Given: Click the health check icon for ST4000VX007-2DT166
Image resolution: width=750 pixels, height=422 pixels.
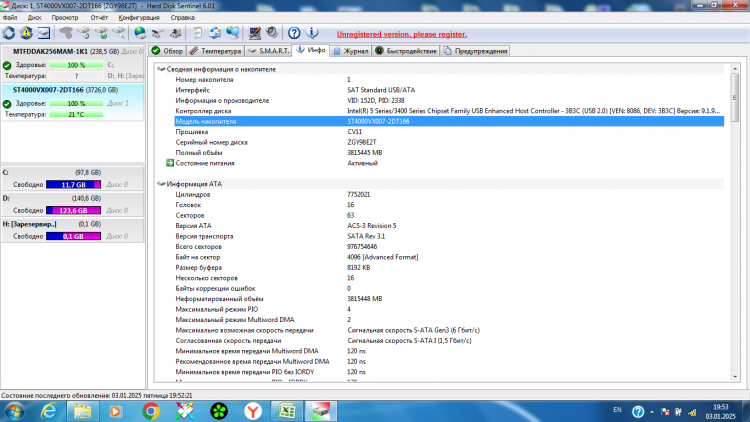Looking at the screenshot, I should click(x=7, y=104).
